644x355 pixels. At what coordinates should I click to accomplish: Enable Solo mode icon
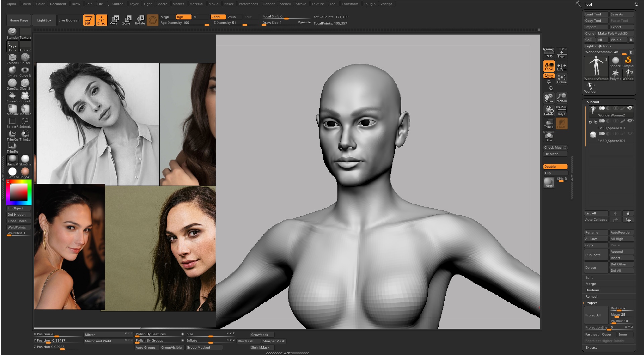549,137
